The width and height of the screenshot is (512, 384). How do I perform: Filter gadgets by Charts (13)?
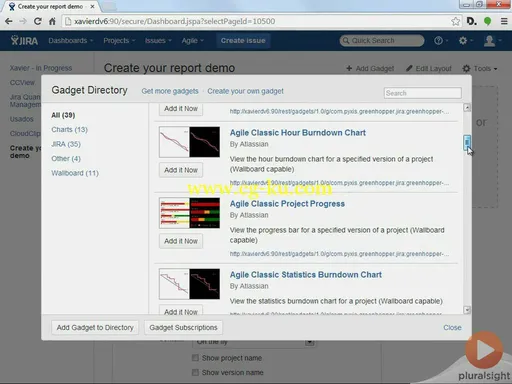pyautogui.click(x=69, y=130)
